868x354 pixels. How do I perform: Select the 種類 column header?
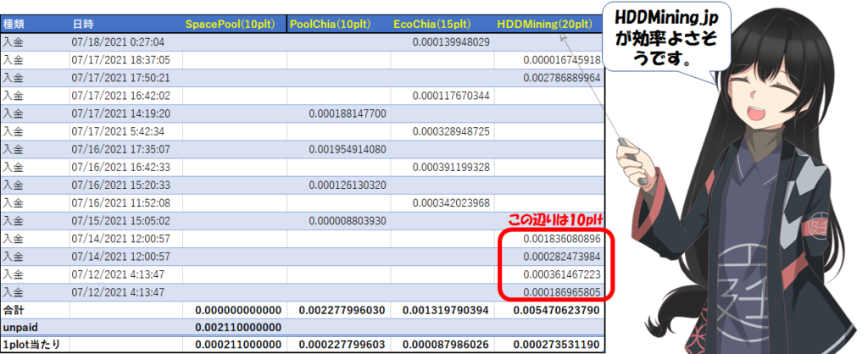coord(14,25)
